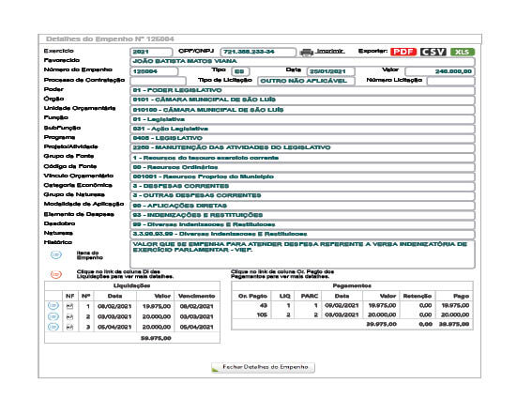Click the Órgão field Câmara Municipal
This screenshot has height=399, width=532.
pos(302,100)
